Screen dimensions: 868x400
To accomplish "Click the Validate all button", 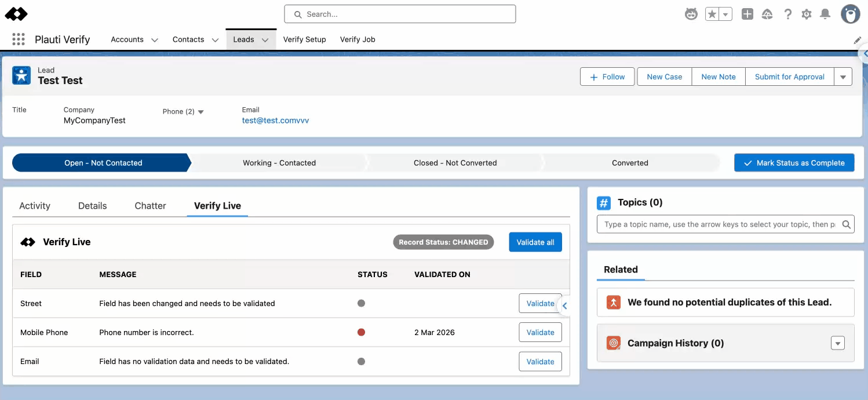I will click(x=535, y=242).
